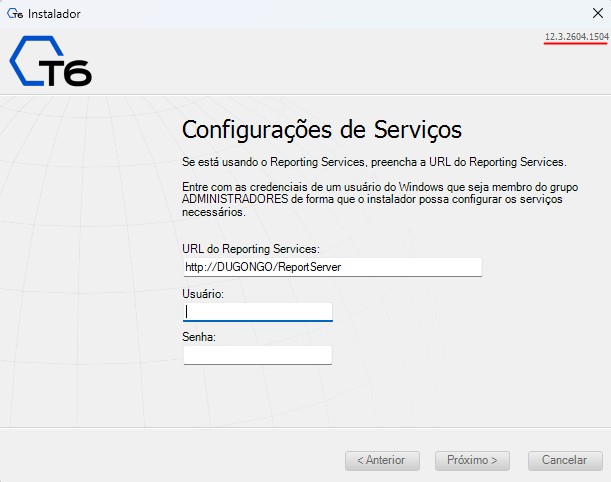This screenshot has height=482, width=611.
Task: Click the 'URL do Reporting Services:' label
Action: coord(251,249)
